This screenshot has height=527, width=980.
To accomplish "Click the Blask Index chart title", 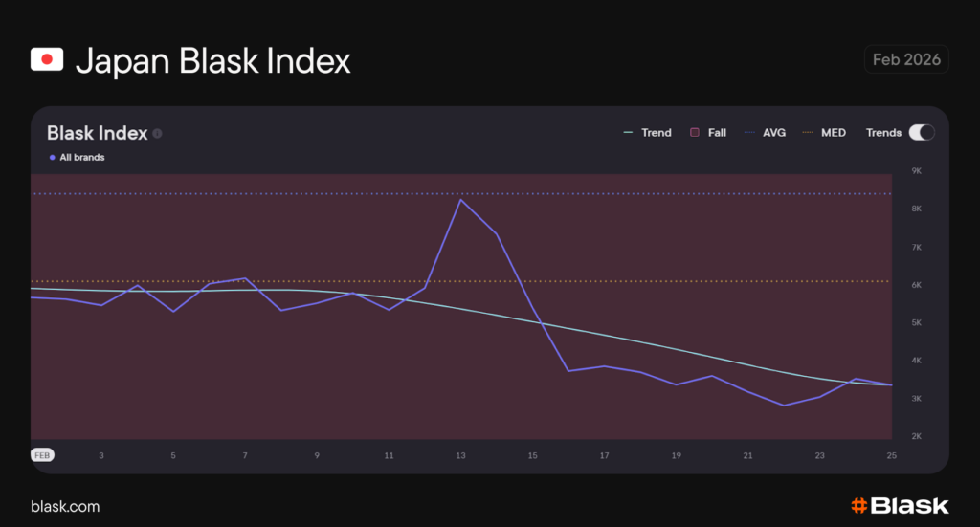I will tap(97, 133).
